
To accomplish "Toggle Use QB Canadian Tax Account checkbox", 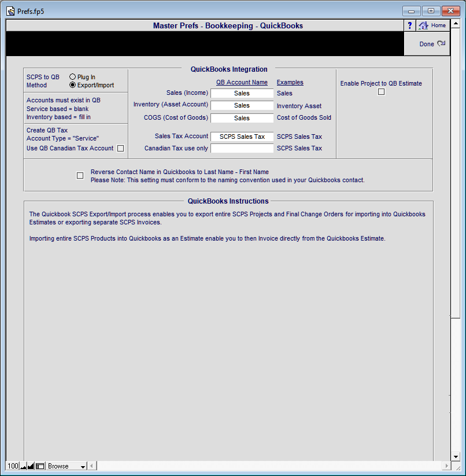I will 120,149.
